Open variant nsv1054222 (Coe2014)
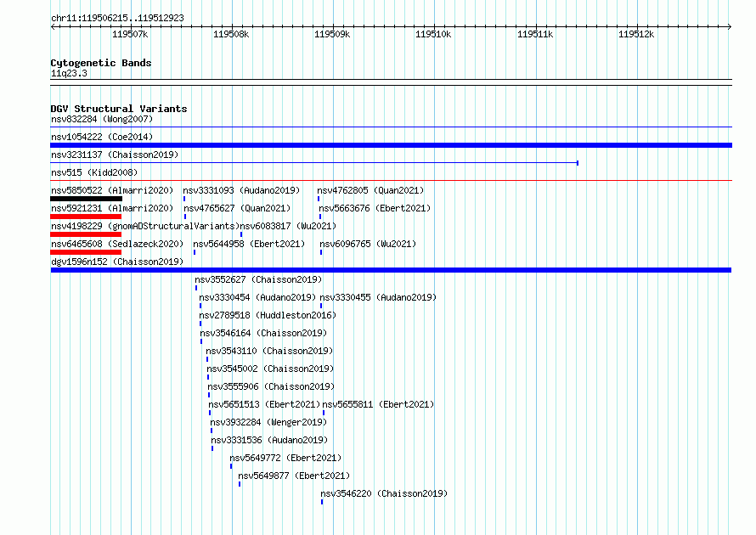 tap(102, 137)
